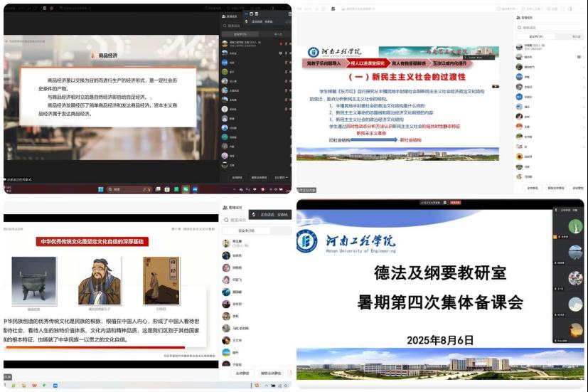Screen dimensions: 588x392
Task: Click the red banner 中华优秀传统文化是坚定文化自信的深厚基础
Action: (92, 242)
